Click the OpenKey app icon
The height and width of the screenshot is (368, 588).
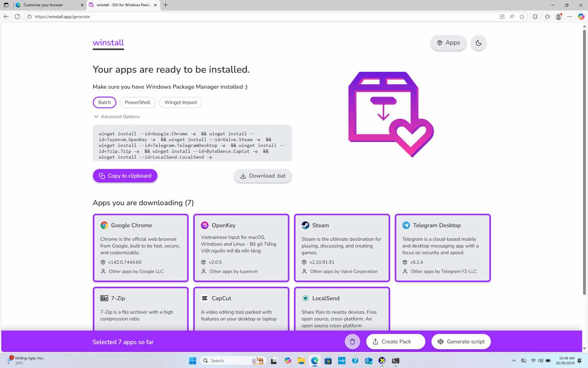point(205,225)
